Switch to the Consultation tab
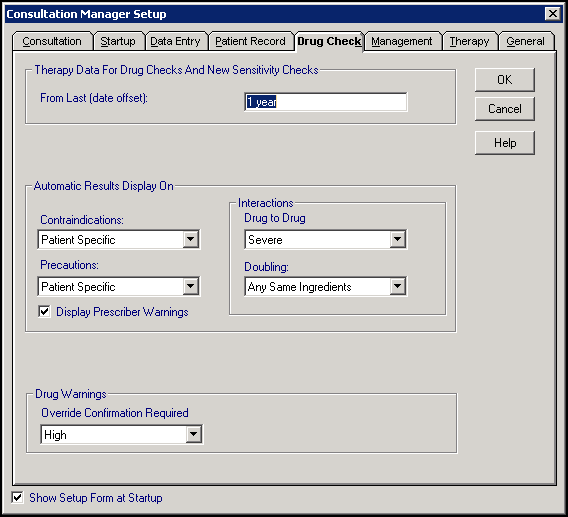 tap(52, 41)
